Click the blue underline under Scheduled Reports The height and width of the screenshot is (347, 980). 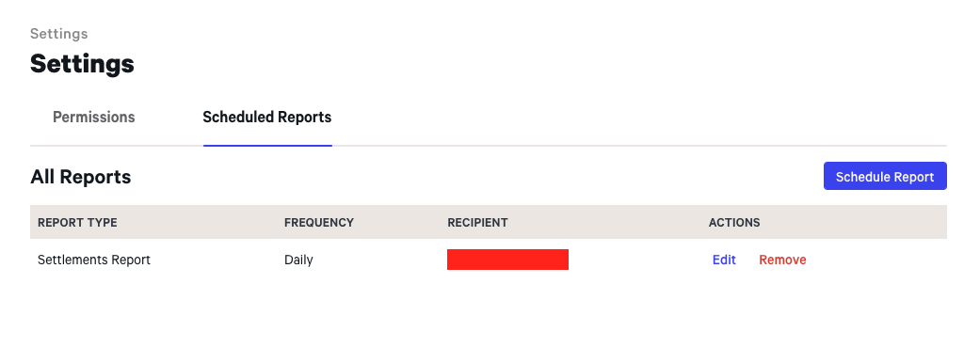(x=267, y=146)
